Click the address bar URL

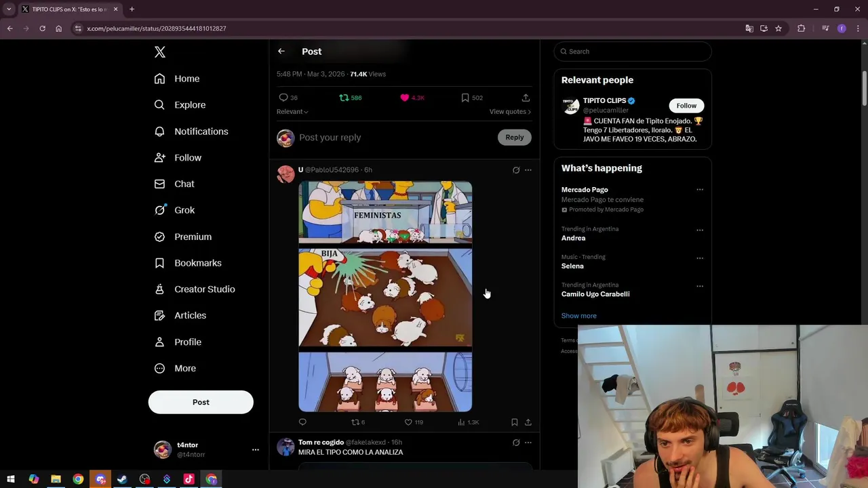157,28
